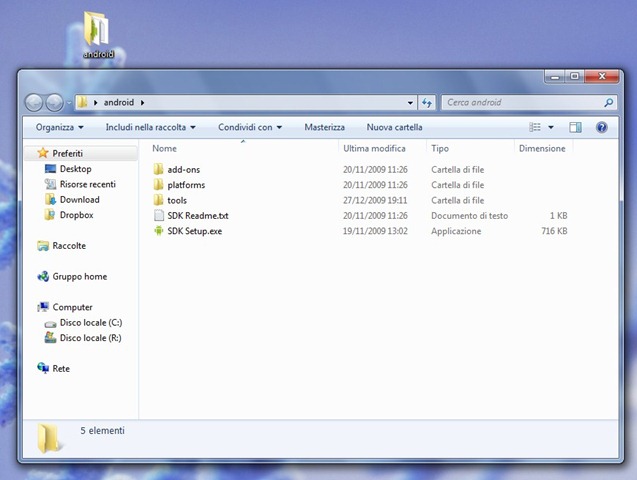Select Computer in the navigation pane
This screenshot has width=637, height=480.
[72, 307]
